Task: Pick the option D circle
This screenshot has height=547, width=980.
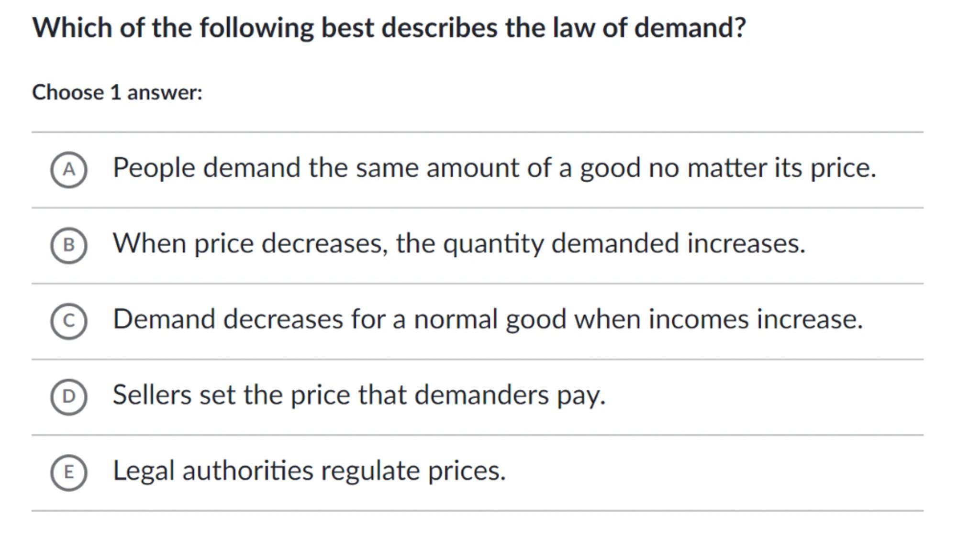Action: click(x=69, y=396)
